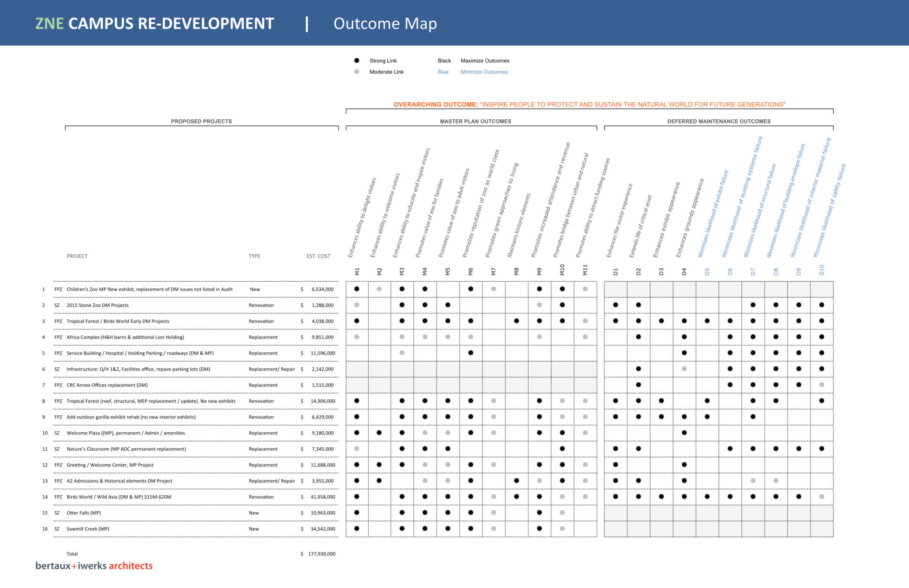This screenshot has width=909, height=588.
Task: Click the 'New' type in the Otter Falls row
Action: click(x=254, y=513)
